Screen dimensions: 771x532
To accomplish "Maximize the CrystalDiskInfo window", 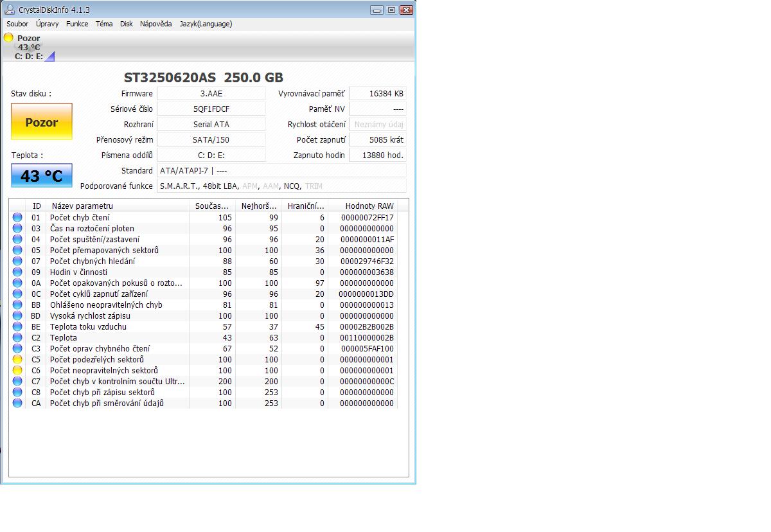I will coord(391,10).
